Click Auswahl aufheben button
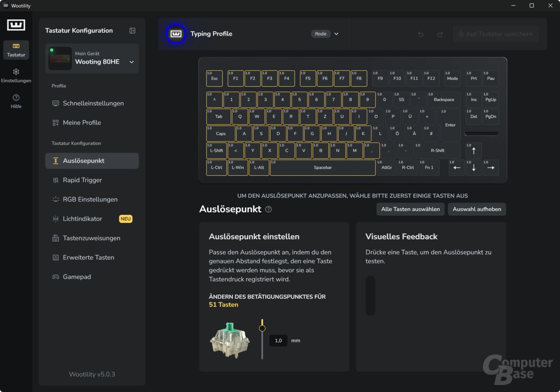560x392 pixels. [477, 209]
